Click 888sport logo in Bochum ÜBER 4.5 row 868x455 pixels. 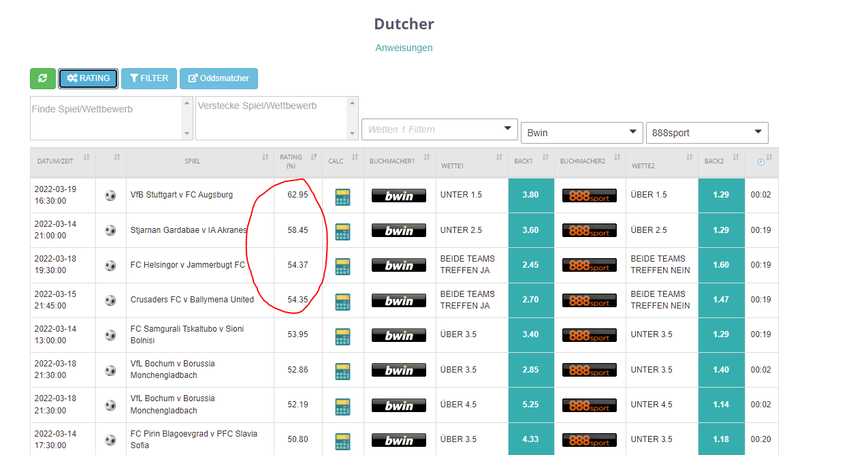coord(590,405)
